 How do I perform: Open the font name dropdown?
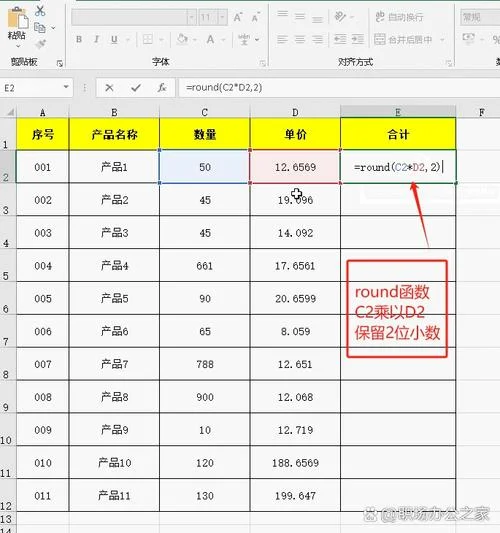point(191,17)
